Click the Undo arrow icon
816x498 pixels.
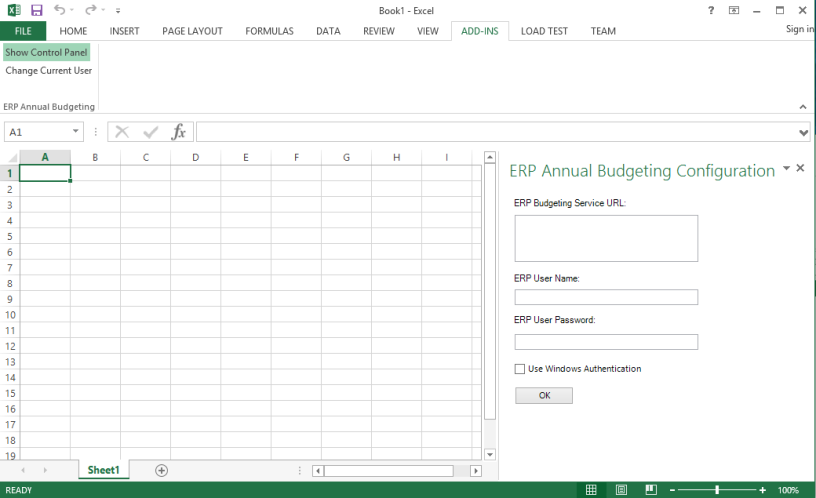click(x=59, y=10)
